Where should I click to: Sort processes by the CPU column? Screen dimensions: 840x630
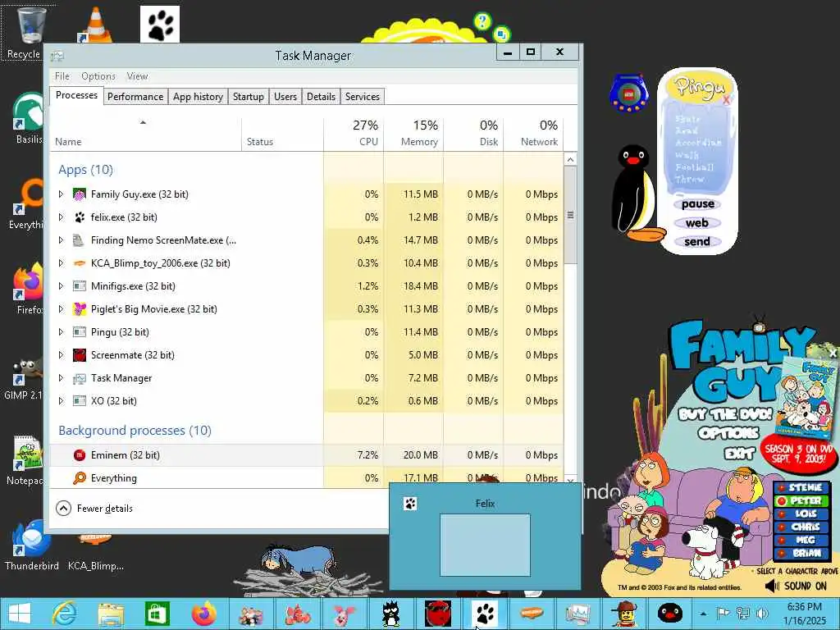354,133
